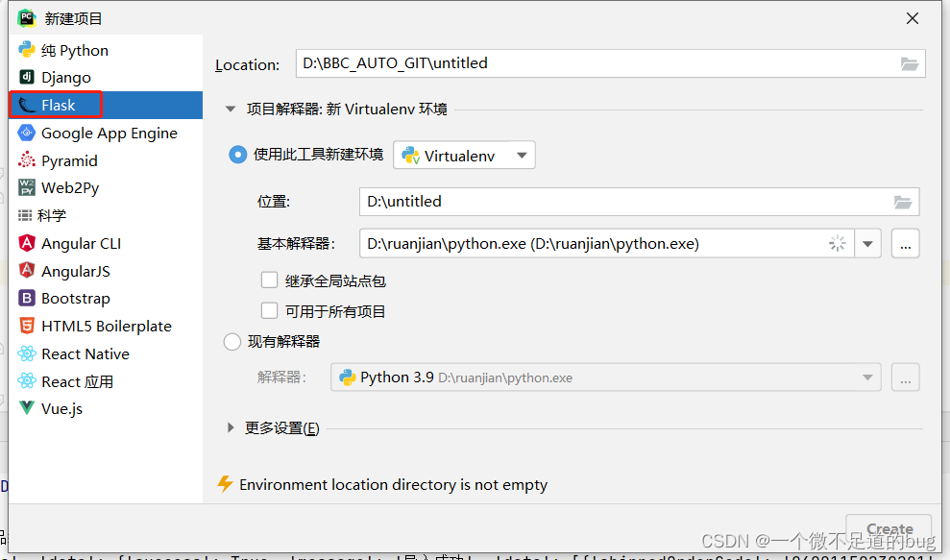Select the Angular CLI row text
Image resolution: width=950 pixels, height=560 pixels.
(82, 244)
